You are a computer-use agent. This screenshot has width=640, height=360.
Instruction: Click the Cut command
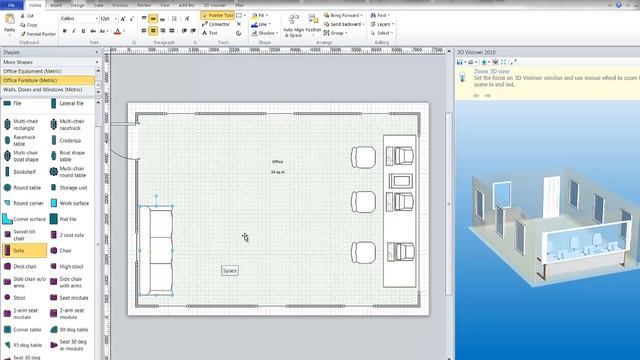pos(27,16)
